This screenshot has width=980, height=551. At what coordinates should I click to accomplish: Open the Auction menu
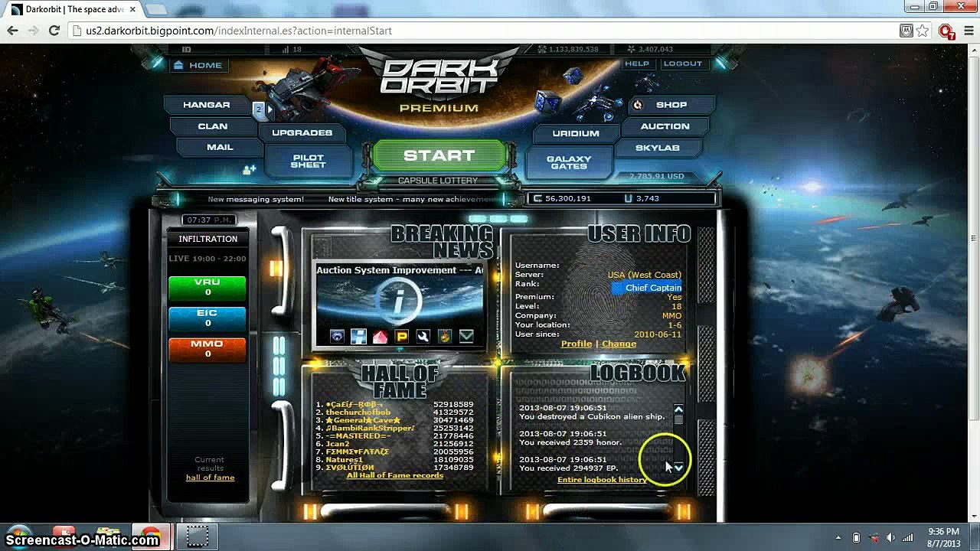coord(665,126)
